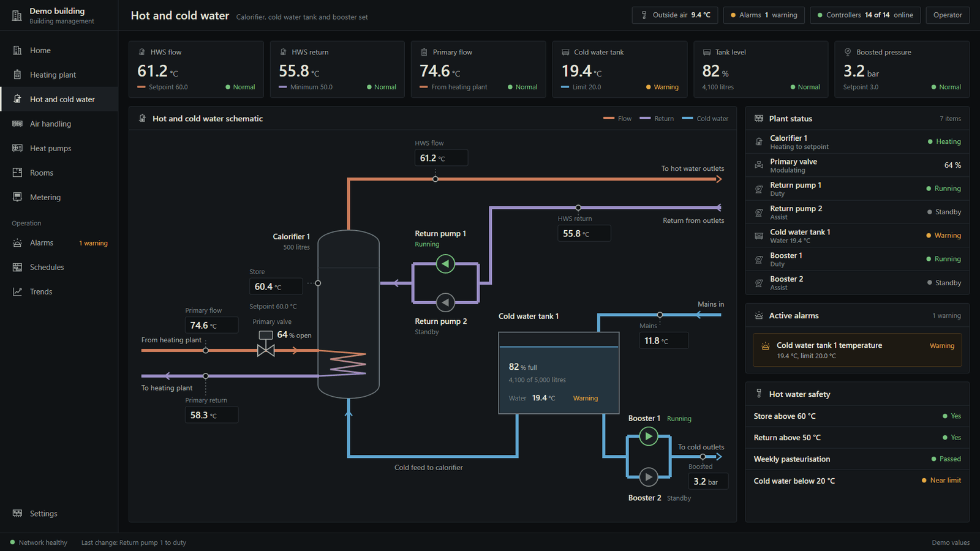
Task: Select the Primary valve row in Plant status
Action: coord(857,165)
